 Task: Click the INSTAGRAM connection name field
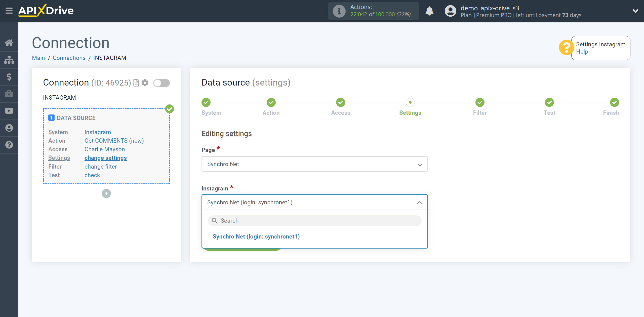pyautogui.click(x=106, y=97)
